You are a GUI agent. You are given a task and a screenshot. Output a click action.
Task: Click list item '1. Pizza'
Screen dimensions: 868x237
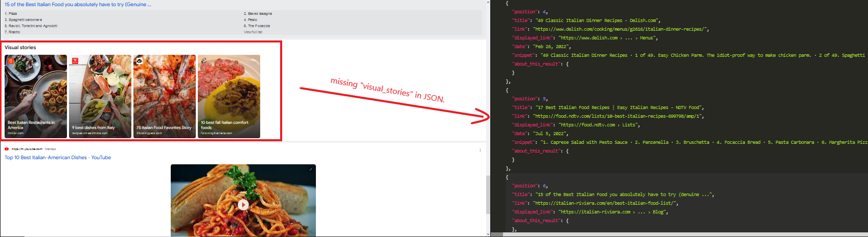click(x=11, y=13)
